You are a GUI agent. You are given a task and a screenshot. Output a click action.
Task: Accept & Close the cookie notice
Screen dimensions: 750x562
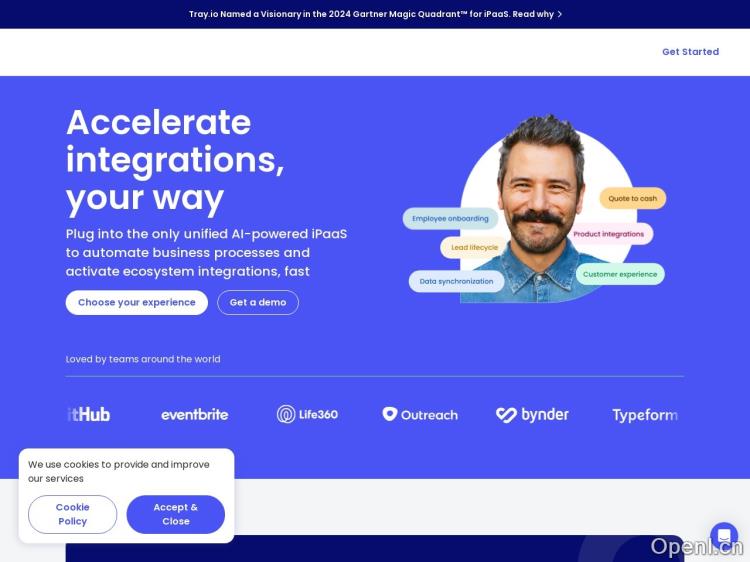(176, 514)
